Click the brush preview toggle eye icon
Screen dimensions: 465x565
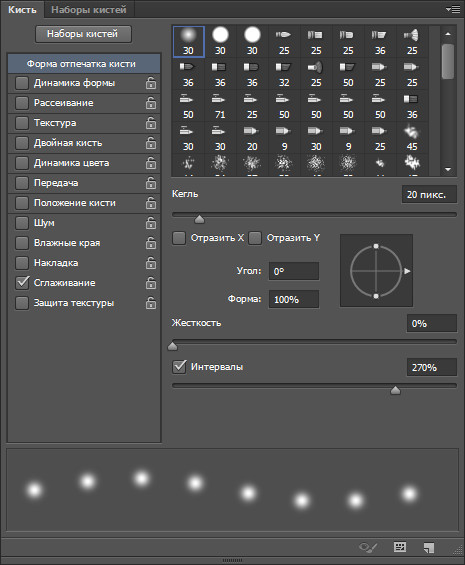pyautogui.click(x=368, y=547)
